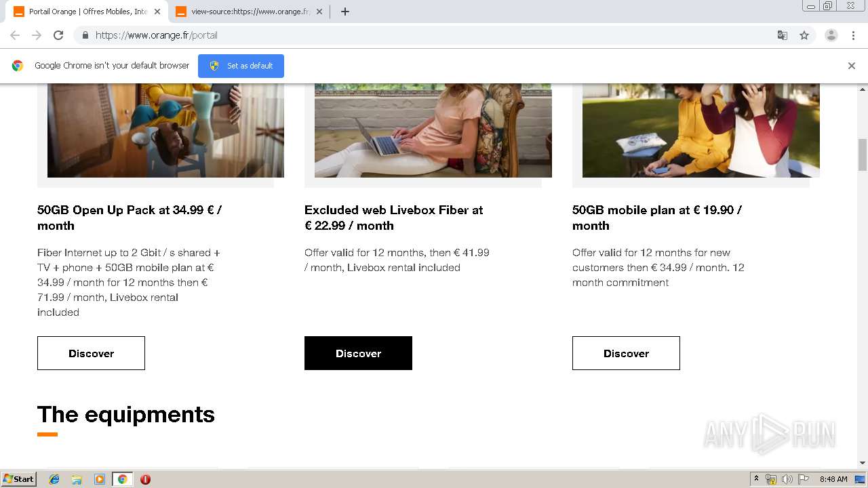Image resolution: width=868 pixels, height=488 pixels.
Task: Open the Opera icon in the taskbar
Action: [x=145, y=479]
